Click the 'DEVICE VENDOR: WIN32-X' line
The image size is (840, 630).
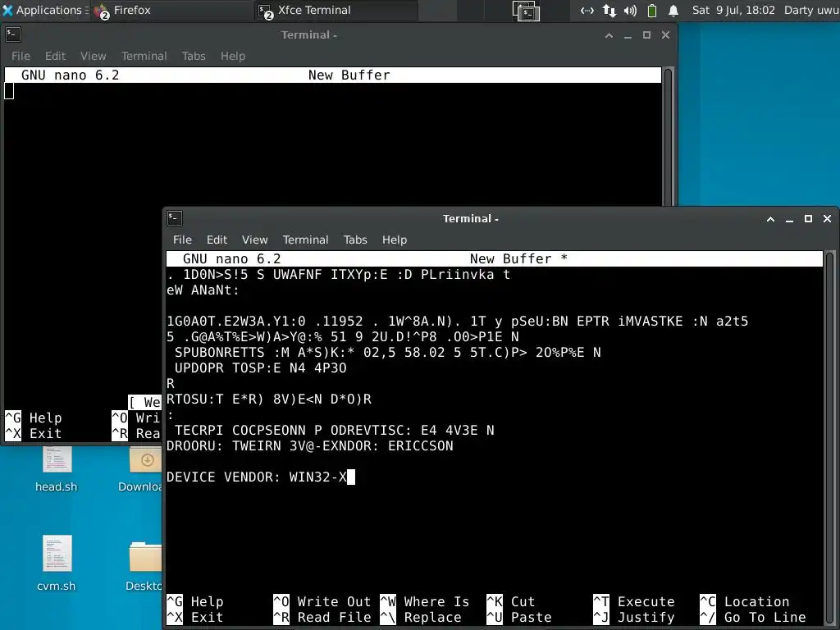click(x=257, y=477)
